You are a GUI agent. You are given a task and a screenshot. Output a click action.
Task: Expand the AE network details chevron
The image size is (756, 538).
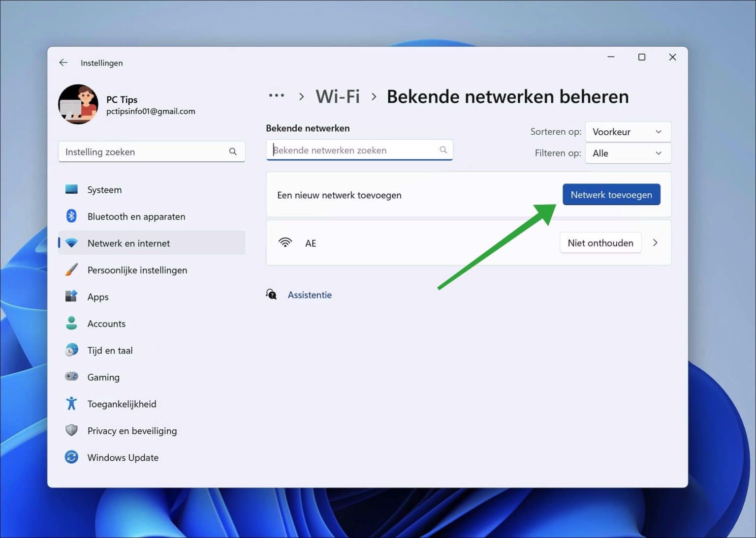click(x=655, y=242)
